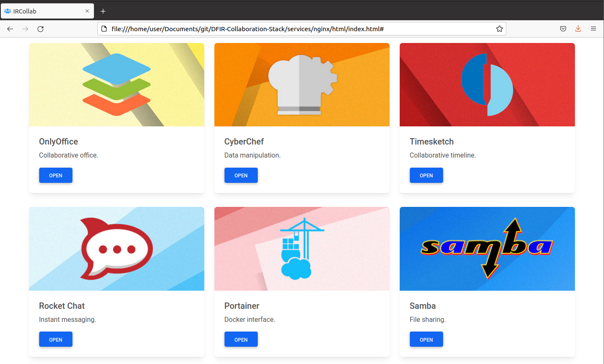Close the IRCollab tab
Viewport: 604px width, 364px height.
tap(87, 11)
